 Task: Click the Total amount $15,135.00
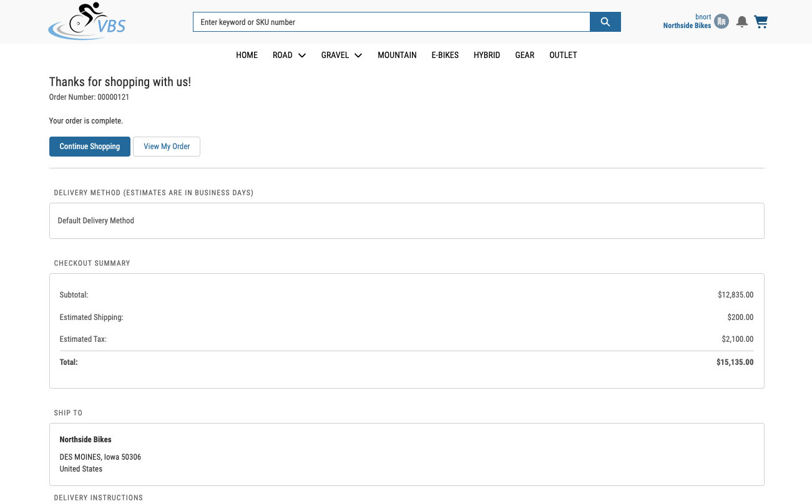tap(735, 362)
